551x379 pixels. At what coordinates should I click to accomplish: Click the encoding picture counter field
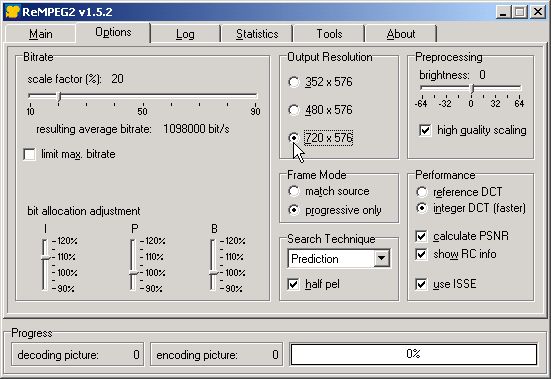pos(216,355)
